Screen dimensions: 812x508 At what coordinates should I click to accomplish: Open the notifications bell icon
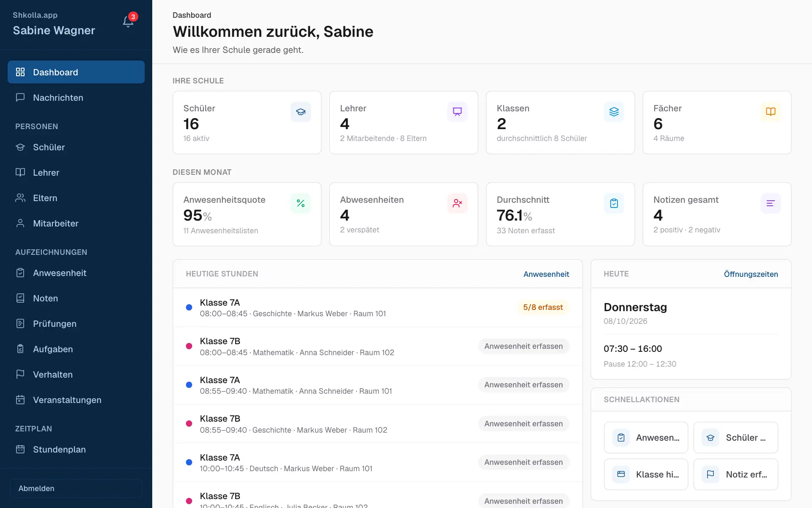pos(128,22)
